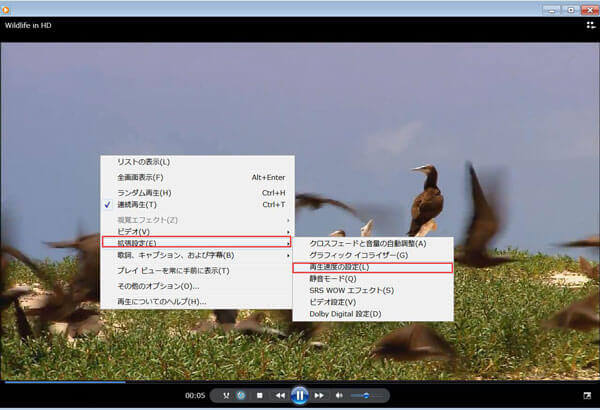Click the Wildlife in HD title text
Screen dimensions: 600x410
click(x=28, y=26)
